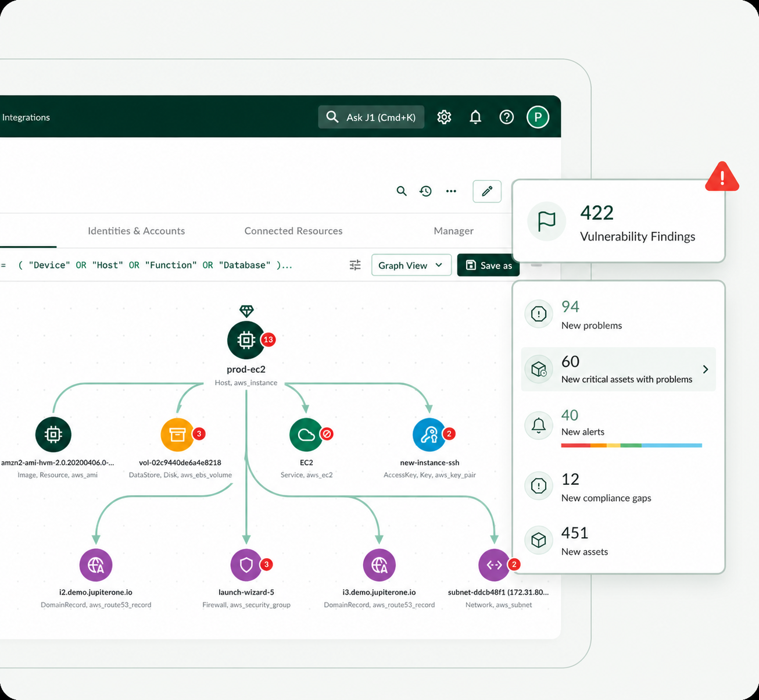Open notifications bell in top bar

475,117
